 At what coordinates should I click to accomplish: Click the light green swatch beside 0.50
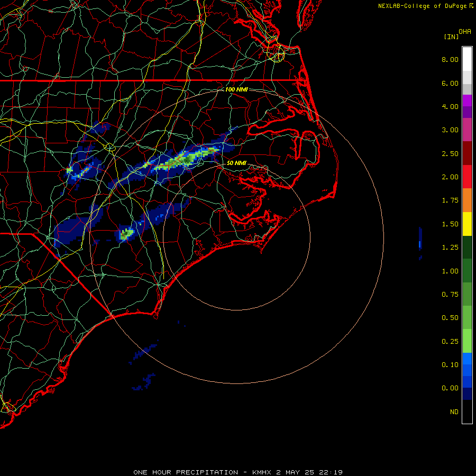click(x=467, y=317)
